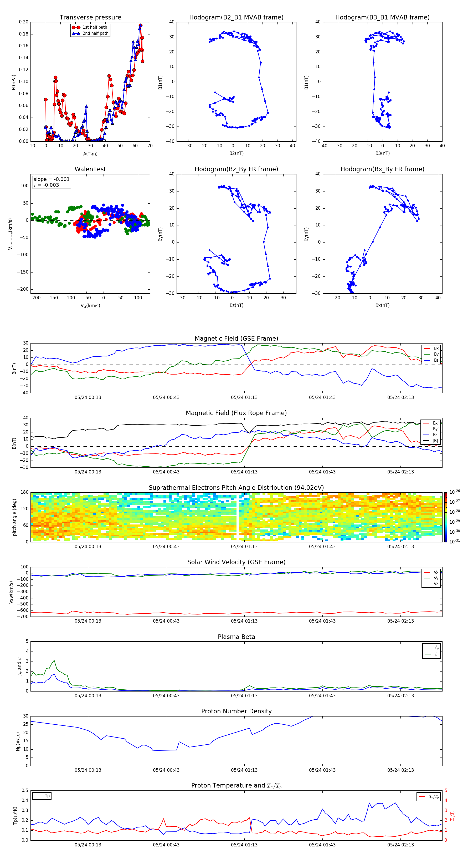This screenshot has height=868, width=473.
Task: Click the 'Proton Temperature and Te/Tp' title
Action: tap(236, 786)
